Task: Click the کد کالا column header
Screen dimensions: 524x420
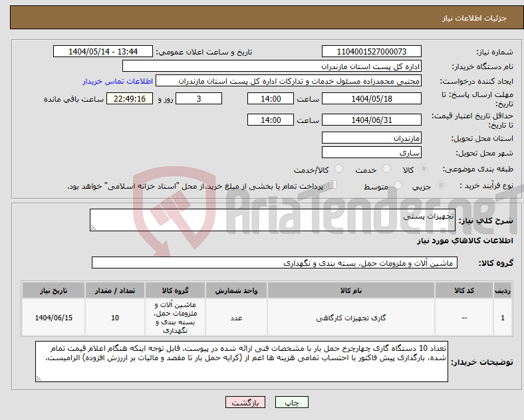Action: point(464,290)
